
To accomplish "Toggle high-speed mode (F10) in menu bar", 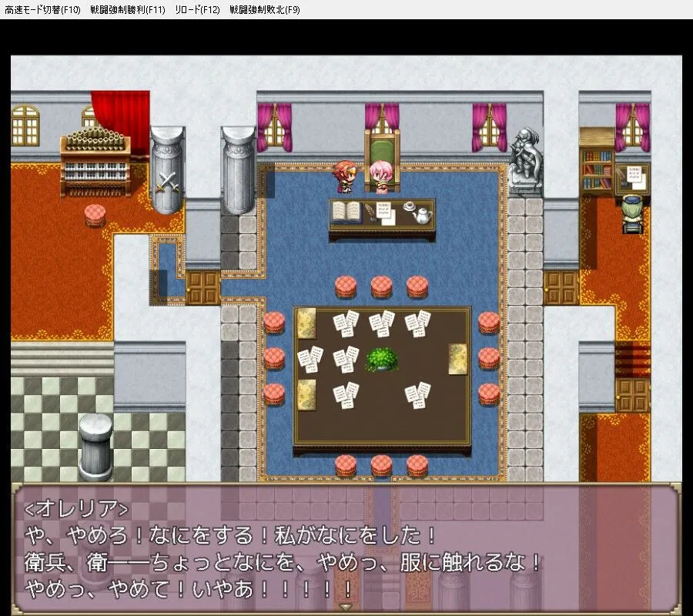I will click(42, 10).
